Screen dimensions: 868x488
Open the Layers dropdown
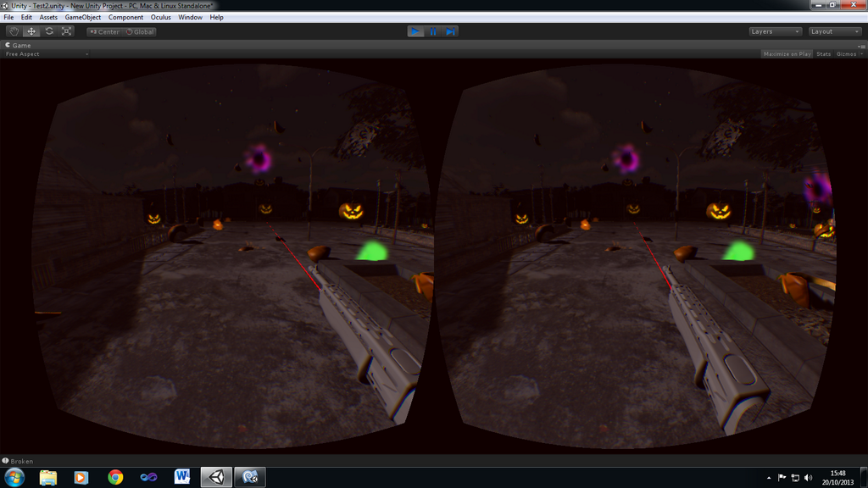click(775, 31)
